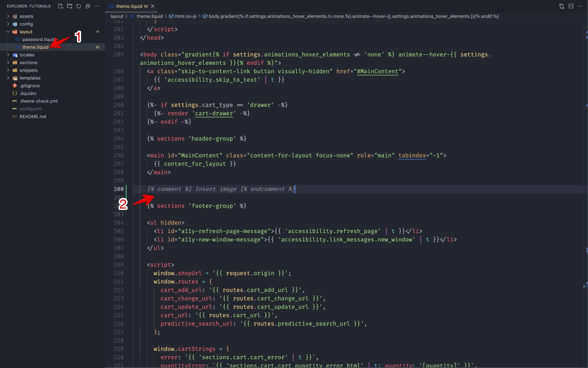Place cursor in 'footer-group' sections tag

[x=197, y=206]
